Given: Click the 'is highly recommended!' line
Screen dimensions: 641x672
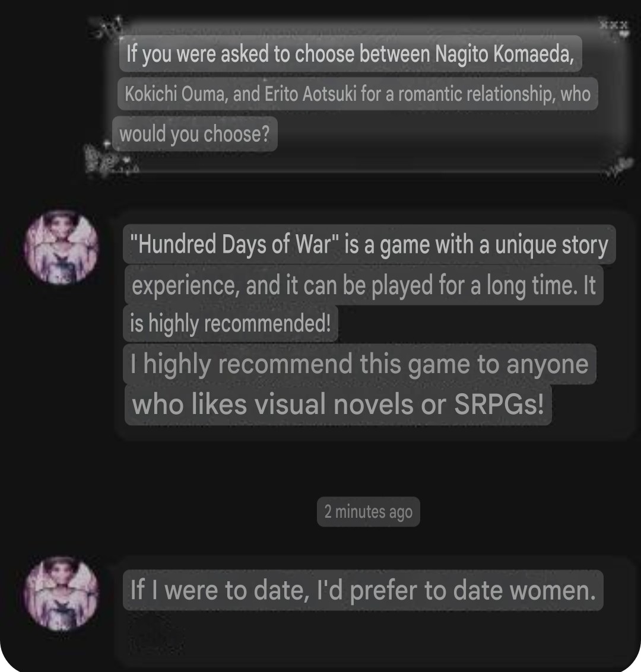Looking at the screenshot, I should (231, 323).
